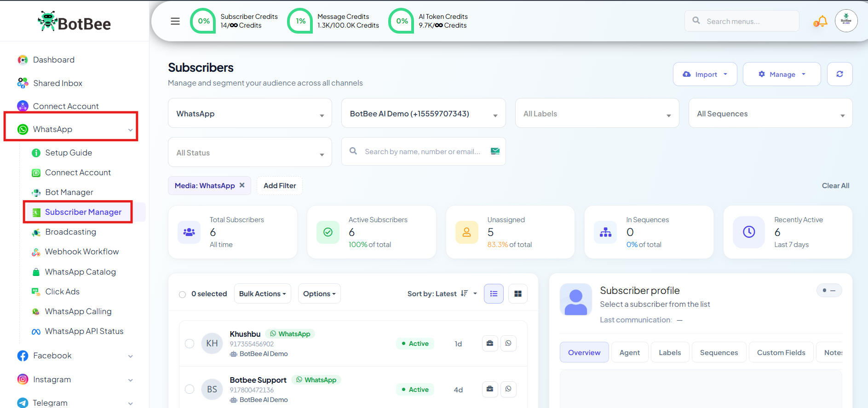The width and height of the screenshot is (868, 408).
Task: Go to Subscriber Manager
Action: [77, 212]
